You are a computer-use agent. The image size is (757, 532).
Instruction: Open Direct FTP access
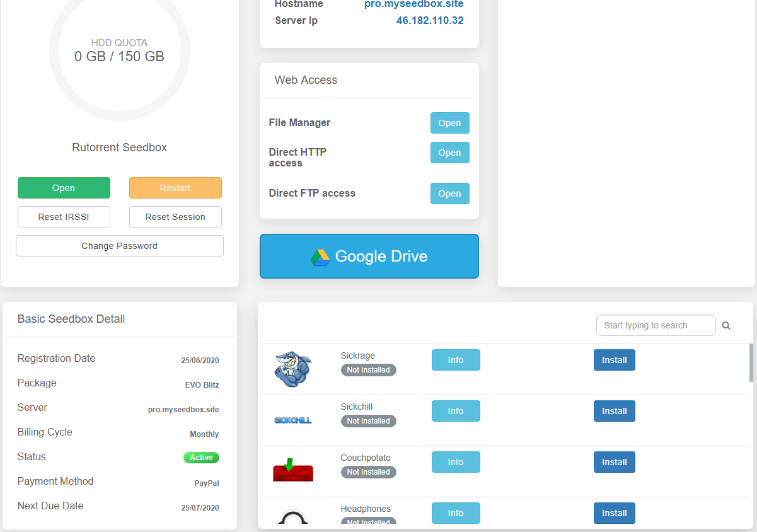(x=449, y=194)
